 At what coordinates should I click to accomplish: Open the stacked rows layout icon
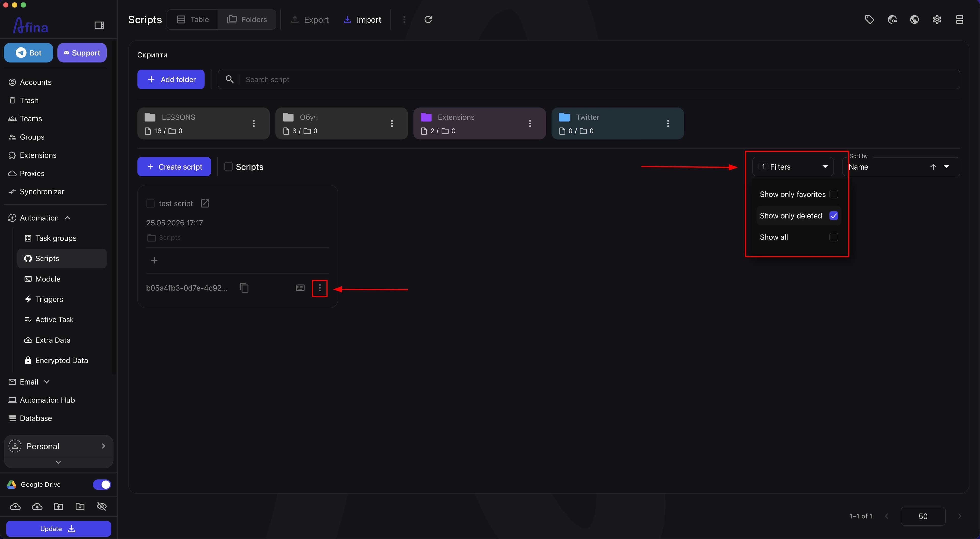click(x=960, y=19)
